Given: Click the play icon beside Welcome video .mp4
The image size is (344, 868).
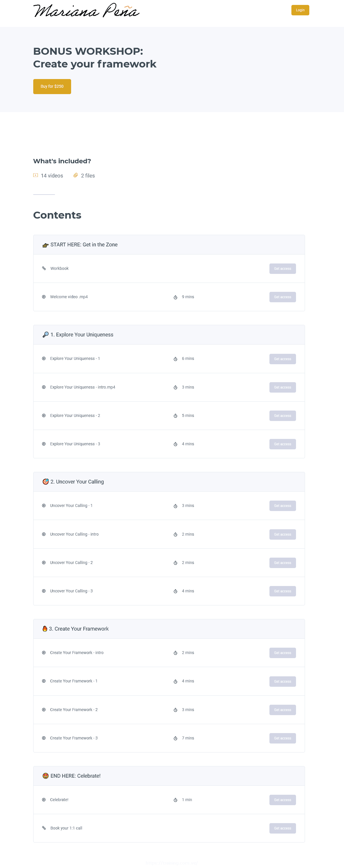Looking at the screenshot, I should (44, 297).
